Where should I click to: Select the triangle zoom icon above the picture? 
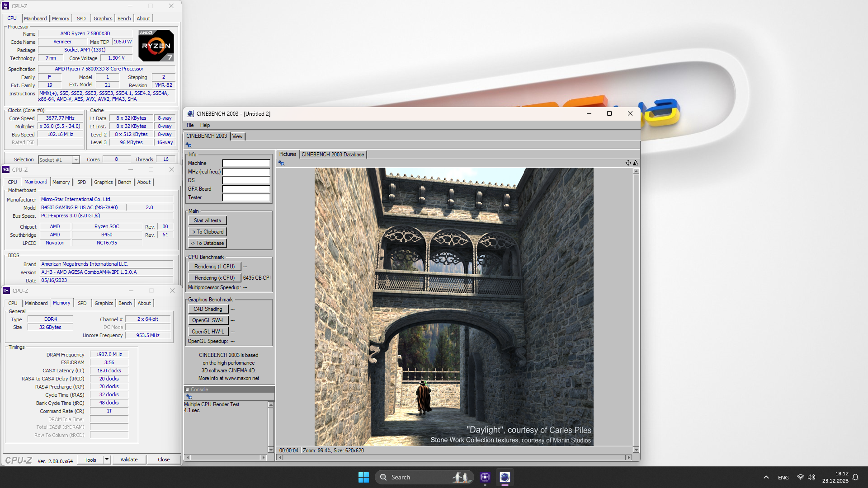coord(636,163)
